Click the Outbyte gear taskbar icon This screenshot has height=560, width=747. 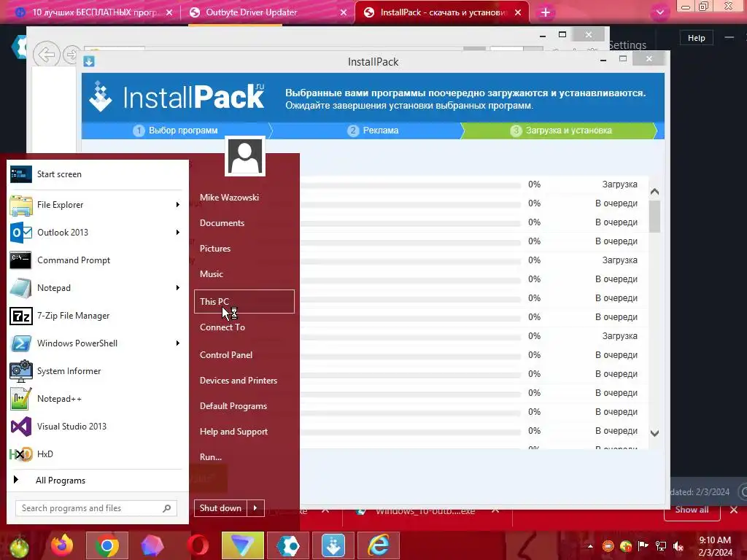tap(288, 545)
